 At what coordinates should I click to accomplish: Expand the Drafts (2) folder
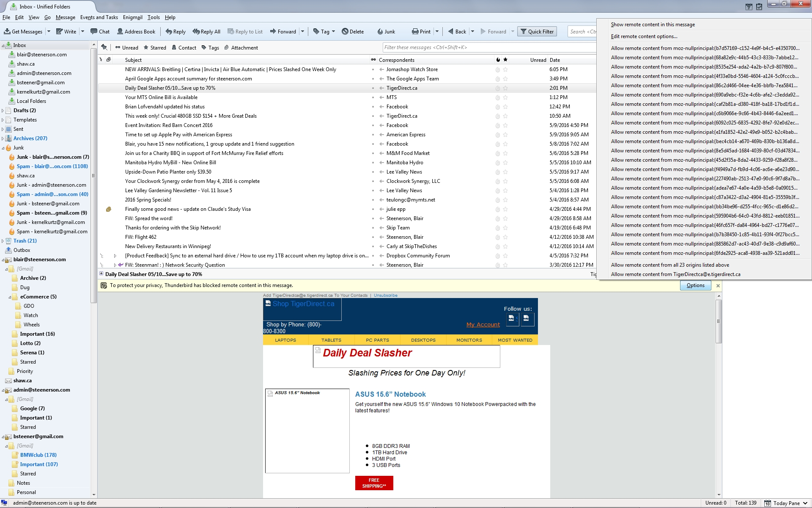[x=3, y=110]
